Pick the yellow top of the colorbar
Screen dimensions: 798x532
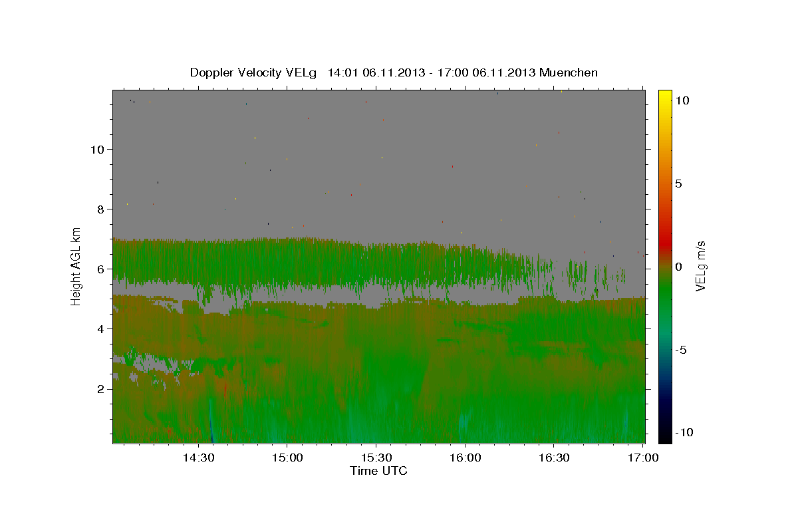(665, 96)
